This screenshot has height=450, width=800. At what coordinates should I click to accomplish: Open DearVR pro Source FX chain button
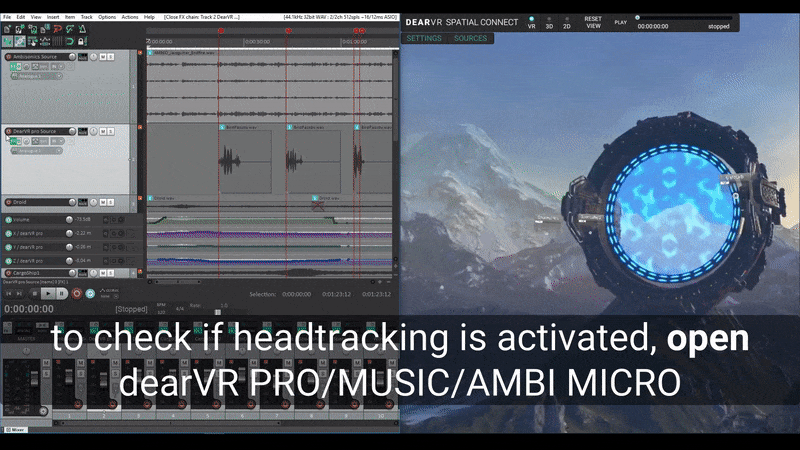(x=15, y=141)
